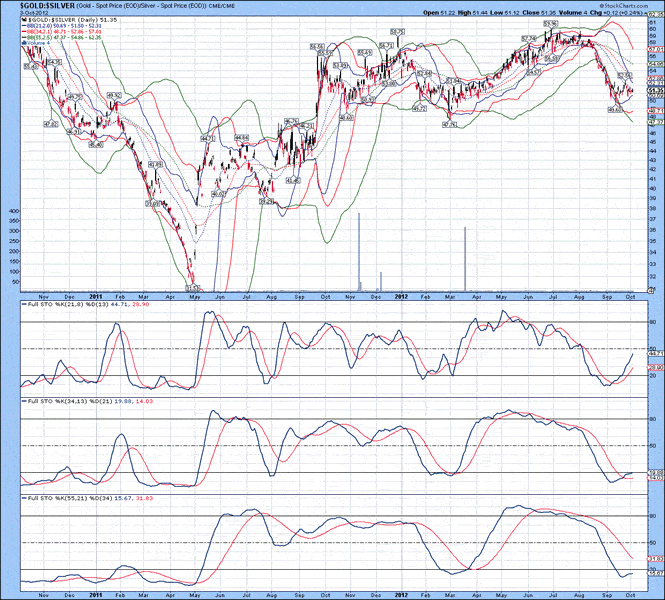Click the 44.71 stochastic value tag
Image resolution: width=665 pixels, height=600 pixels.
656,354
